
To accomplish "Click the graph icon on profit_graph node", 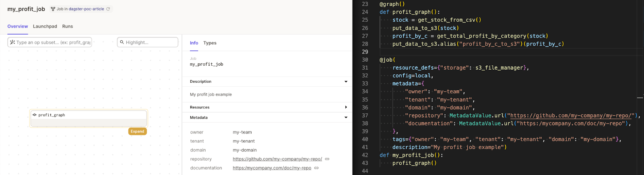I will (x=35, y=115).
